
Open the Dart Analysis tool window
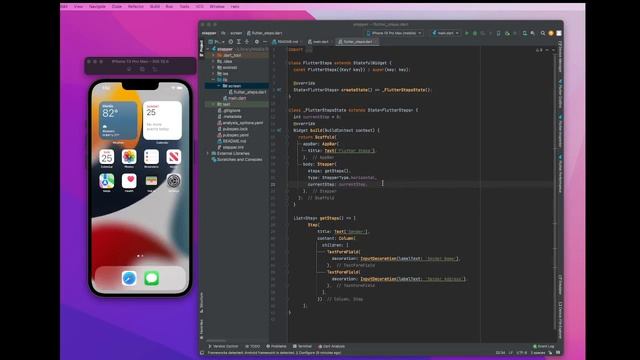tap(331, 346)
